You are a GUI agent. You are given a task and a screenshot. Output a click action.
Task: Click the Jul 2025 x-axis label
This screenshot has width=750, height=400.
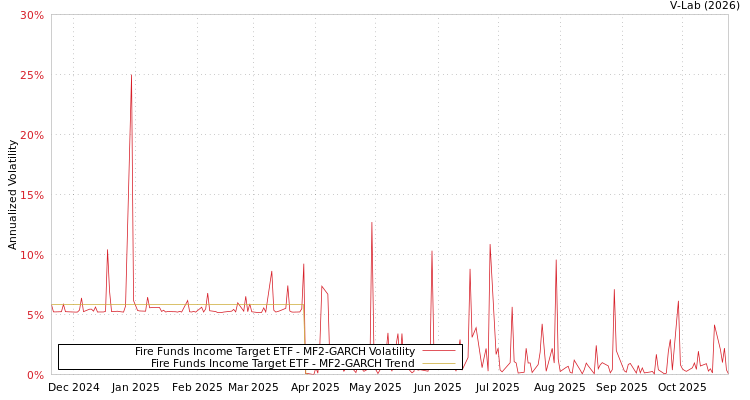(497, 388)
